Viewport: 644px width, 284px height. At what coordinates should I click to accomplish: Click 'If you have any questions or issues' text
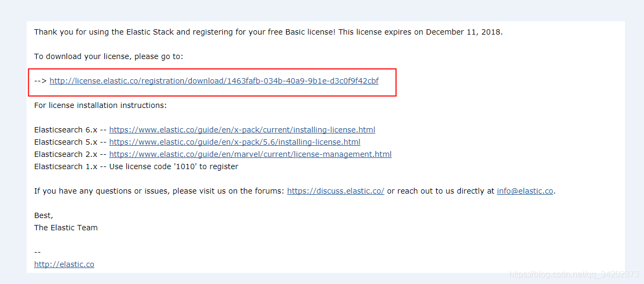pos(101,191)
